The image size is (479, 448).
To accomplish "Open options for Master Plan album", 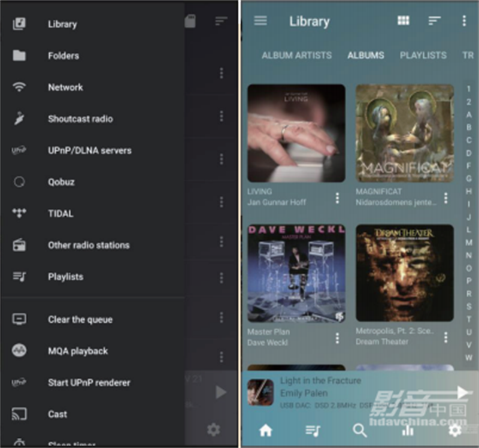I will (x=337, y=338).
